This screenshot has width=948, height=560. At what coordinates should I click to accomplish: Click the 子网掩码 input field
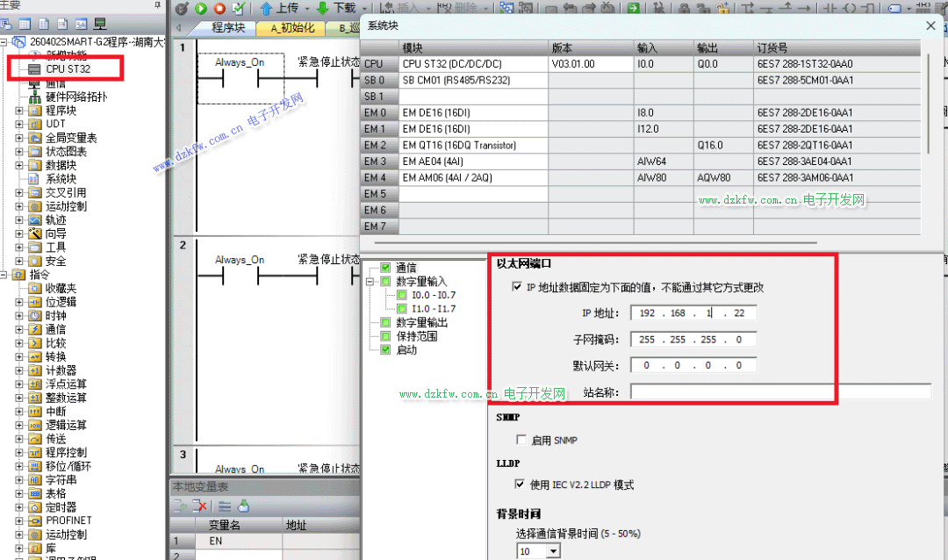click(x=693, y=340)
